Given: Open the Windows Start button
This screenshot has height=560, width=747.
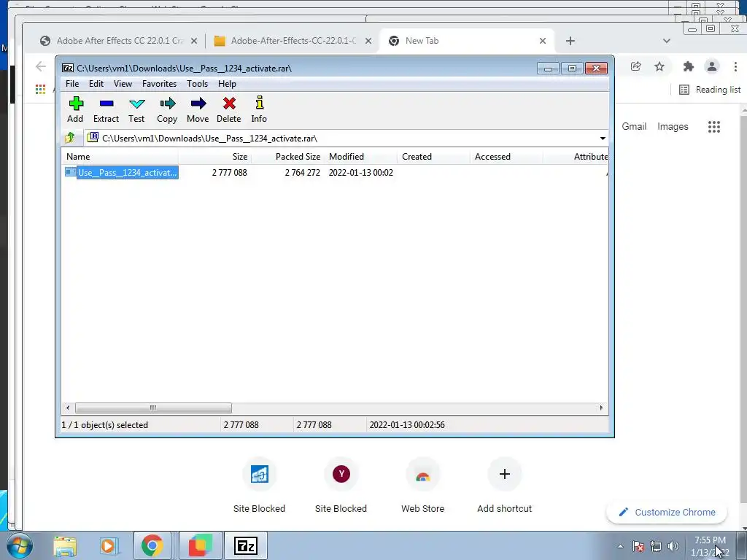Looking at the screenshot, I should click(20, 545).
